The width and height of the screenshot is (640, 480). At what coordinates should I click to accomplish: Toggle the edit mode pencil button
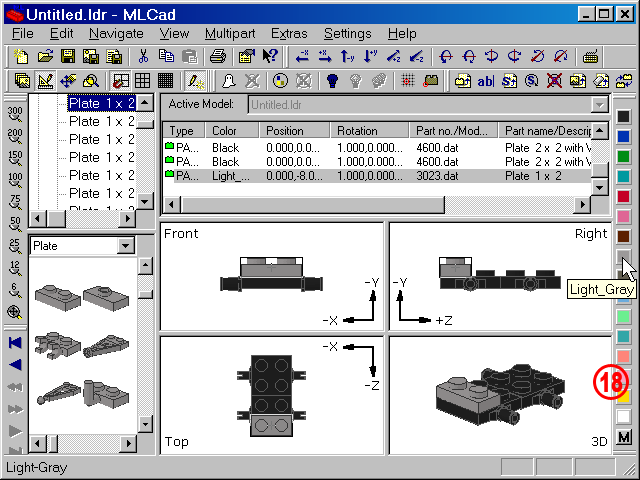pyautogui.click(x=45, y=80)
